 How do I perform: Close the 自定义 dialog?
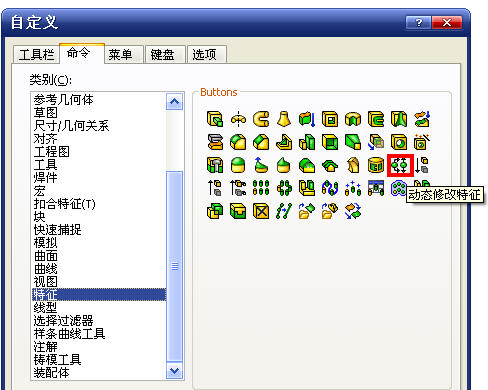(x=447, y=23)
